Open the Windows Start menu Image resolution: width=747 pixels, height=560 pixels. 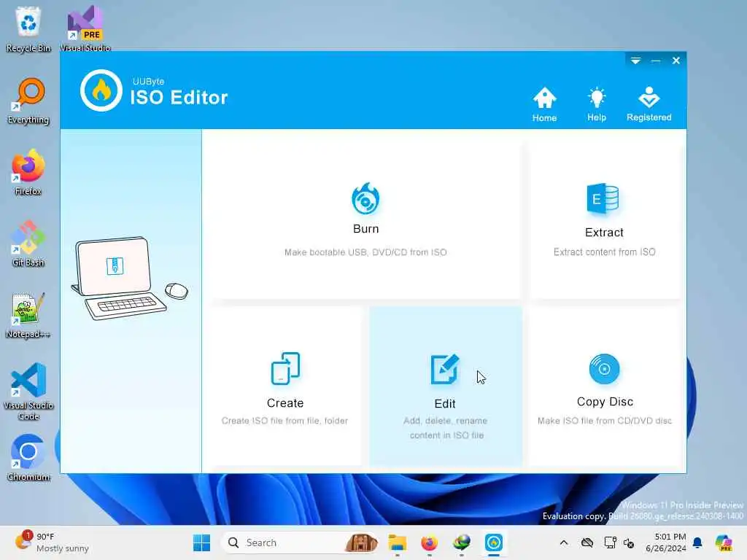201,542
